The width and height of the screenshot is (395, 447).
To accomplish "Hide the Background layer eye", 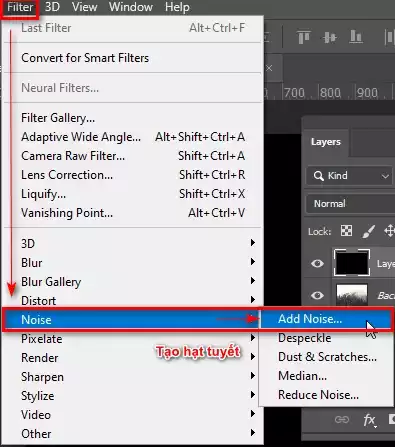I will pyautogui.click(x=317, y=295).
